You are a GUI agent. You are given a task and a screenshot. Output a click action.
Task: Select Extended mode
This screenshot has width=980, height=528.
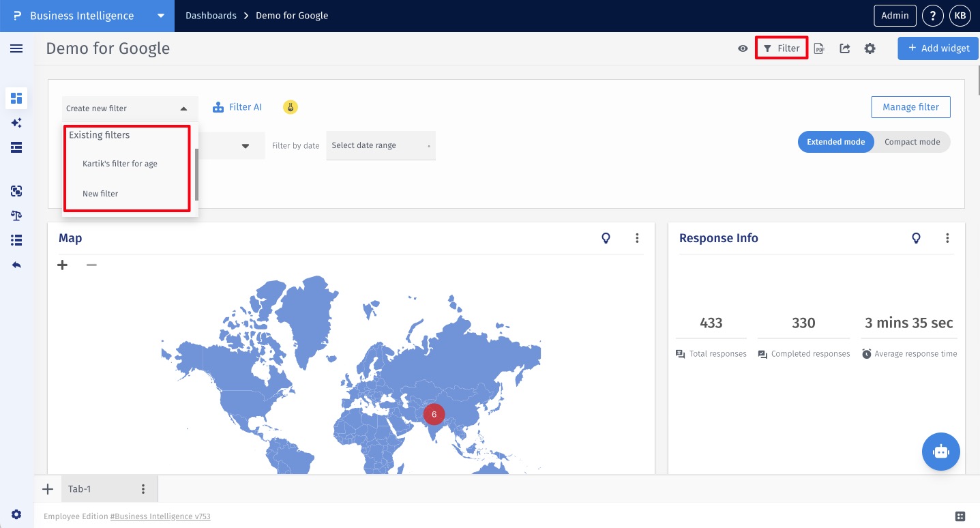pyautogui.click(x=835, y=142)
